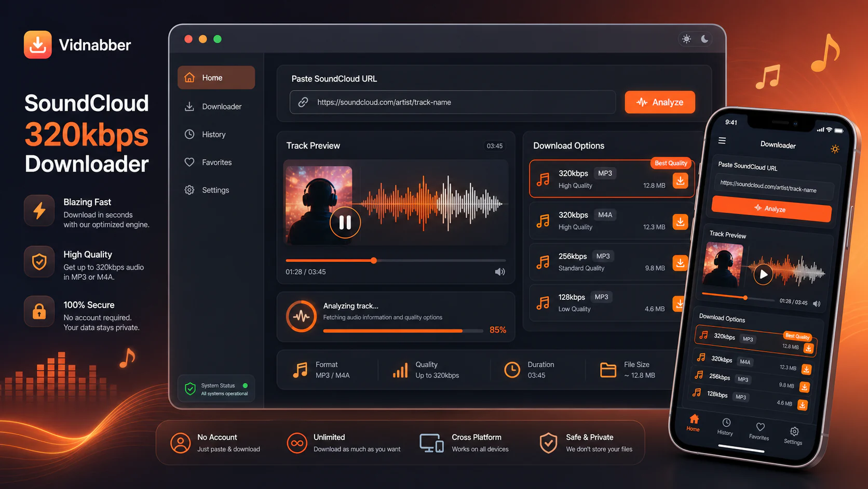Image resolution: width=868 pixels, height=489 pixels.
Task: Switch to dark mode moon toggle
Action: click(704, 39)
